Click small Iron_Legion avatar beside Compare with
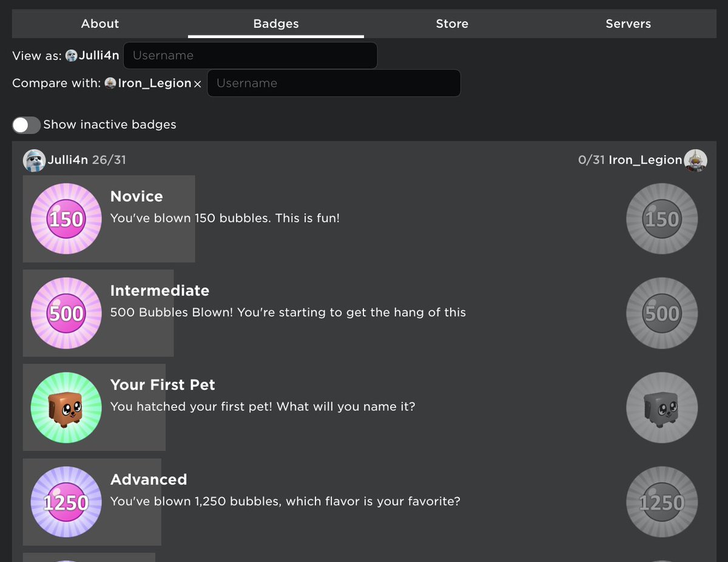This screenshot has width=728, height=562. click(110, 83)
